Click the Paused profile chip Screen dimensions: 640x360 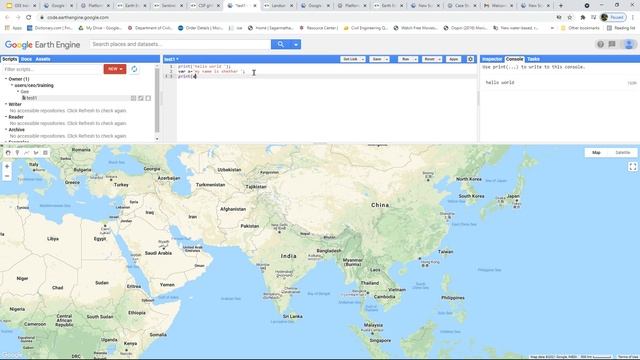[613, 18]
